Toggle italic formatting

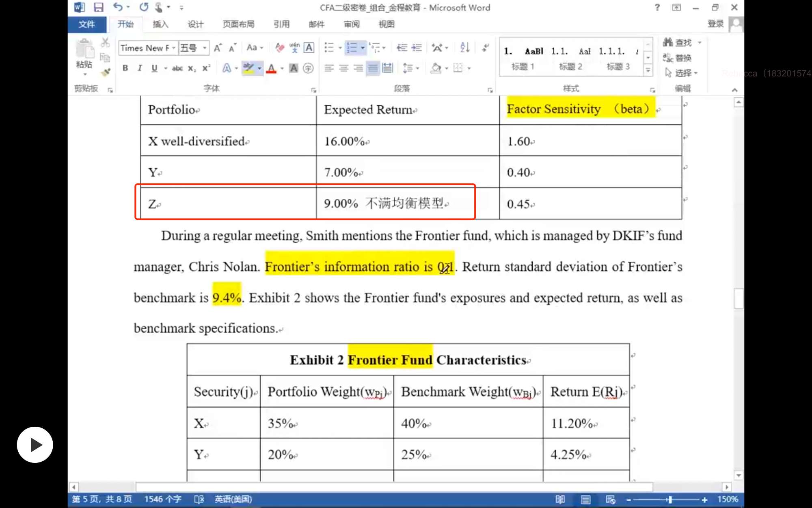click(x=140, y=68)
